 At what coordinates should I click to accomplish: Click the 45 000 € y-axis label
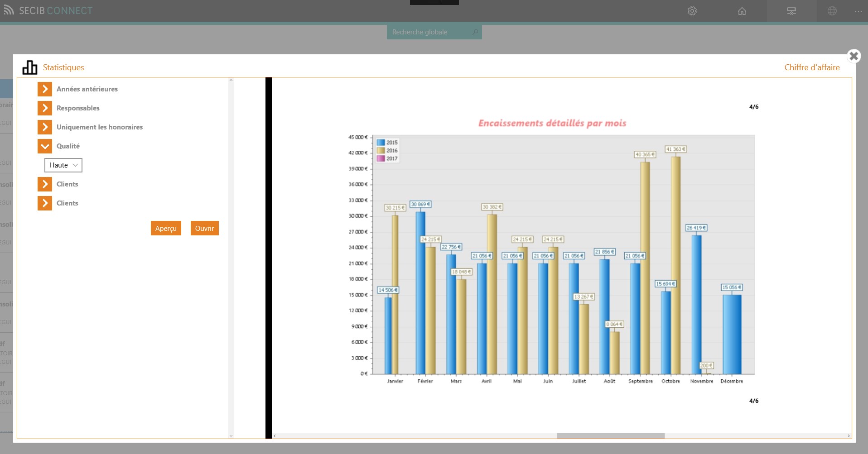[358, 137]
